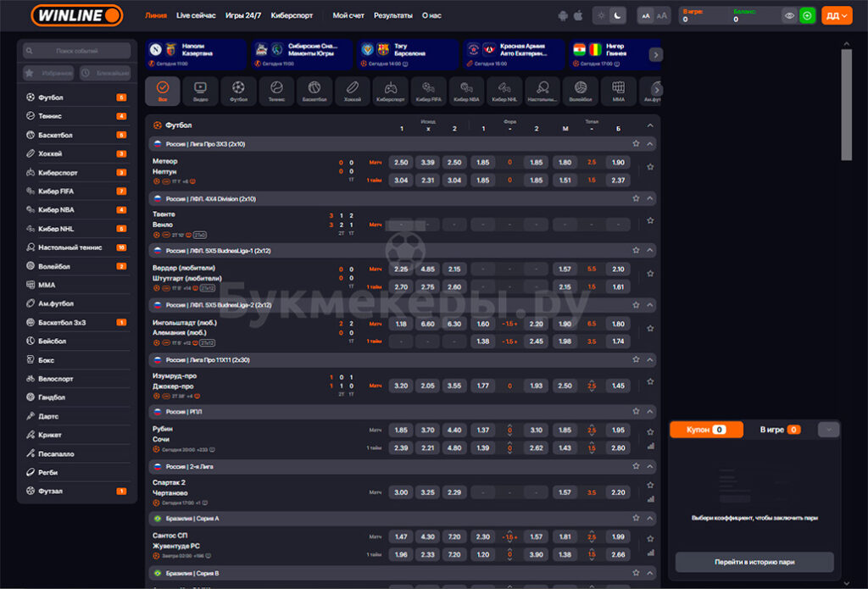The image size is (868, 589).
Task: Choose the larger font size option
Action: tap(661, 15)
